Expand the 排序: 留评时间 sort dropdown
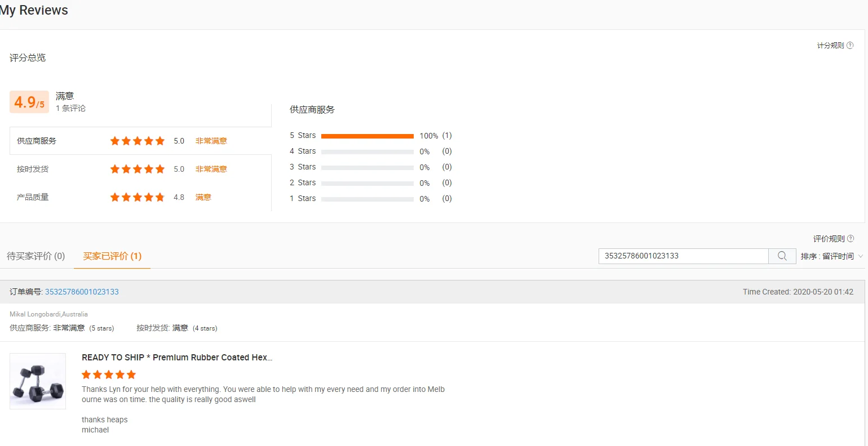The image size is (868, 446). [832, 256]
